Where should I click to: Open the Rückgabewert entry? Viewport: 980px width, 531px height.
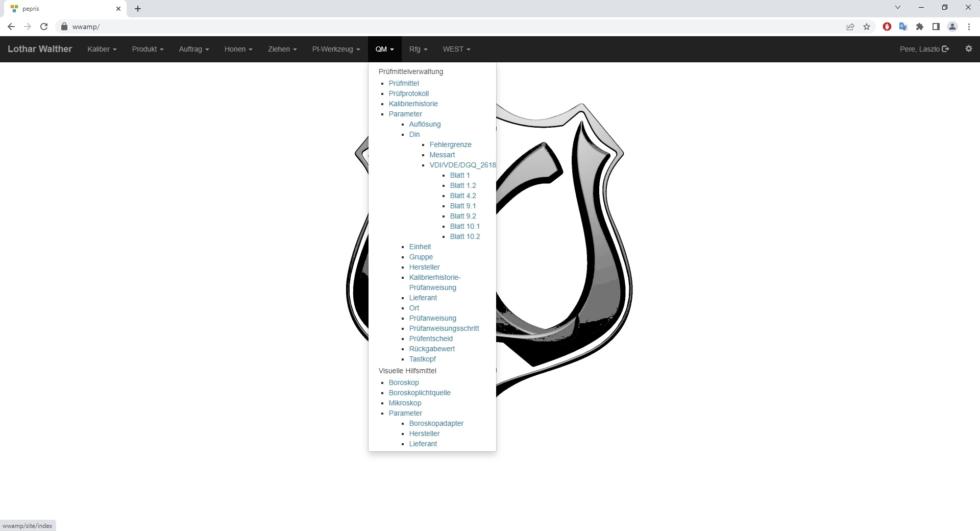click(432, 349)
